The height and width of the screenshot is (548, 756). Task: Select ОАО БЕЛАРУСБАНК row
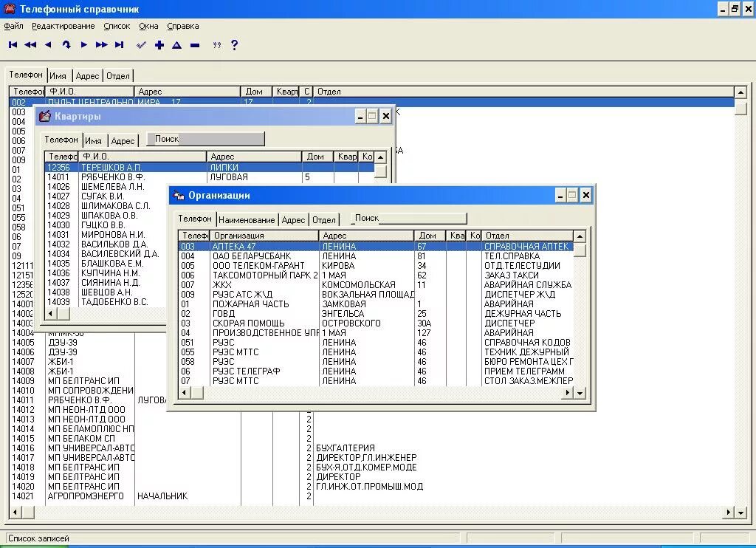click(x=376, y=256)
